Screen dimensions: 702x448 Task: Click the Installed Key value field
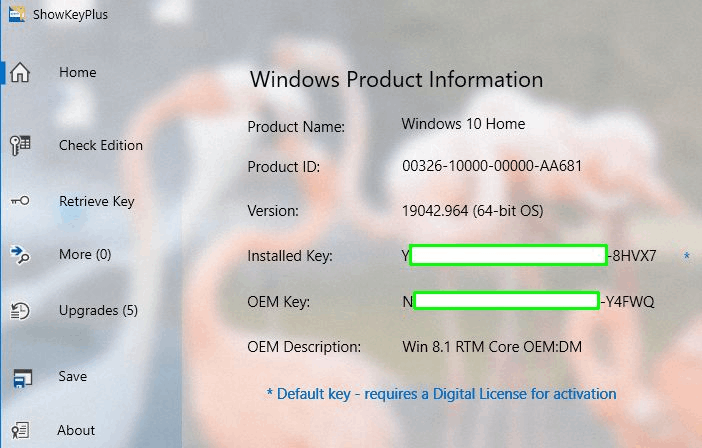(529, 256)
